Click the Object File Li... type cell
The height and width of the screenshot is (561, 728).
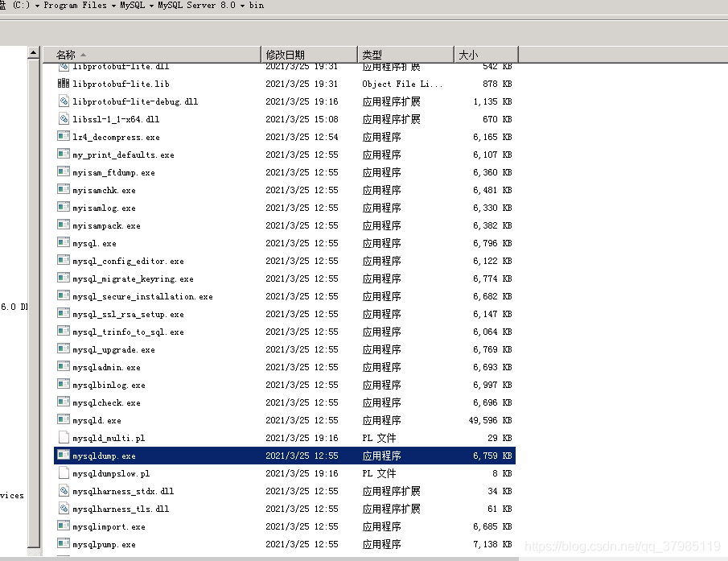tap(402, 84)
